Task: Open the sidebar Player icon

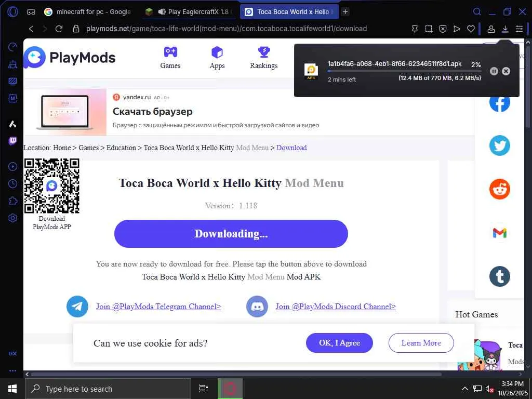Action: 12,167
